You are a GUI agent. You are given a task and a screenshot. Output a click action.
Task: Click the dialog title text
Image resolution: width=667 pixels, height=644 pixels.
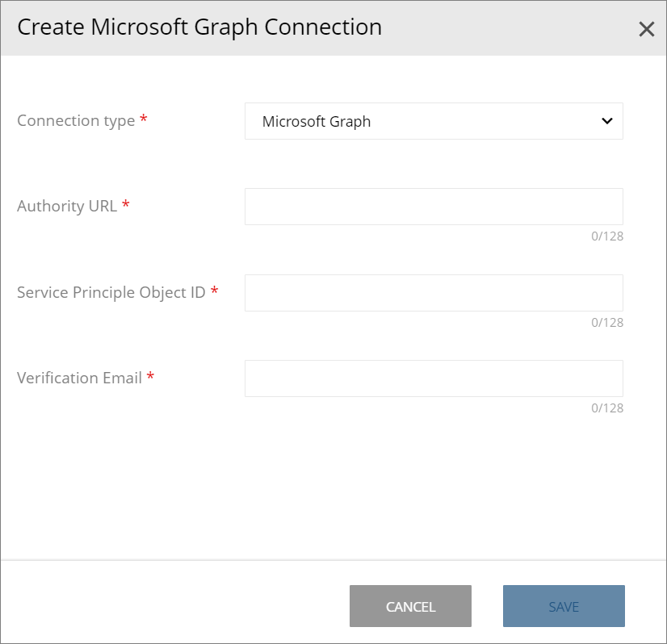199,27
